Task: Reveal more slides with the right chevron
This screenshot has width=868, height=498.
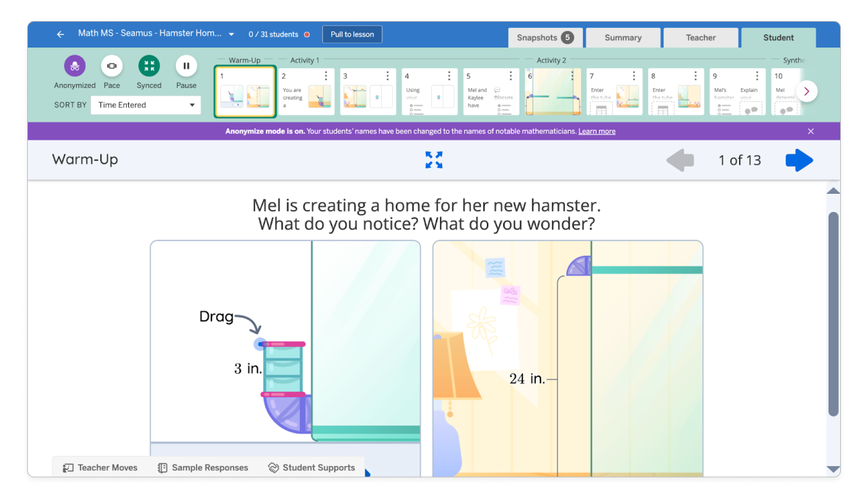Action: 806,91
